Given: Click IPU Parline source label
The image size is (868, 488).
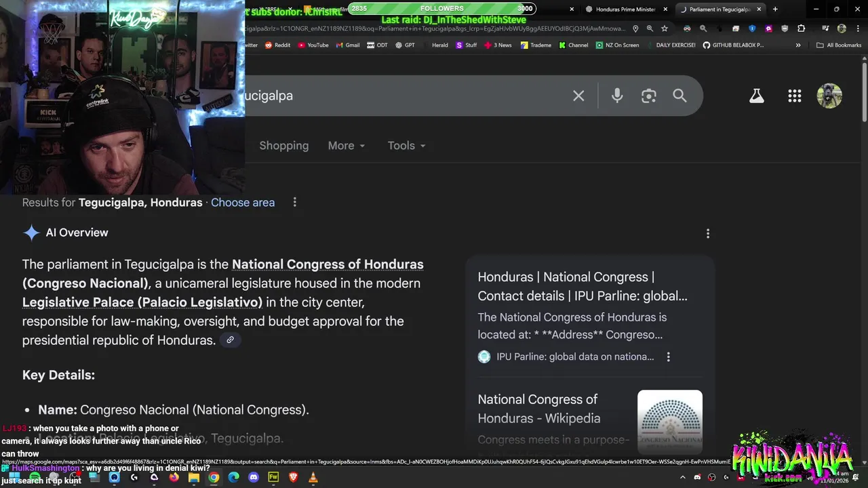Looking at the screenshot, I should pos(575,357).
